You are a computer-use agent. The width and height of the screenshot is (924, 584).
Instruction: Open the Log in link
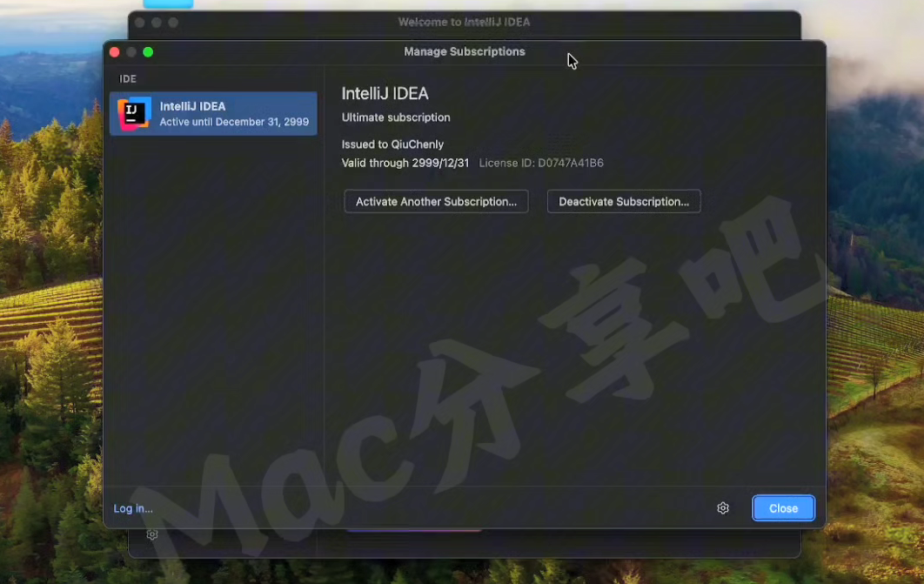click(x=133, y=508)
